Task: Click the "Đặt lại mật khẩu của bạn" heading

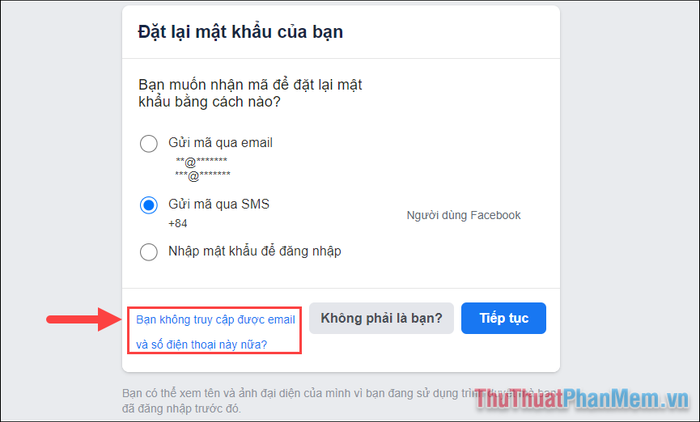Action: pos(241,32)
